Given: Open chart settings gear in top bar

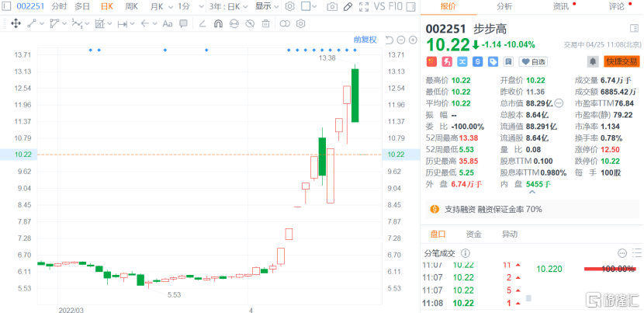Looking at the screenshot, I should 290,6.
